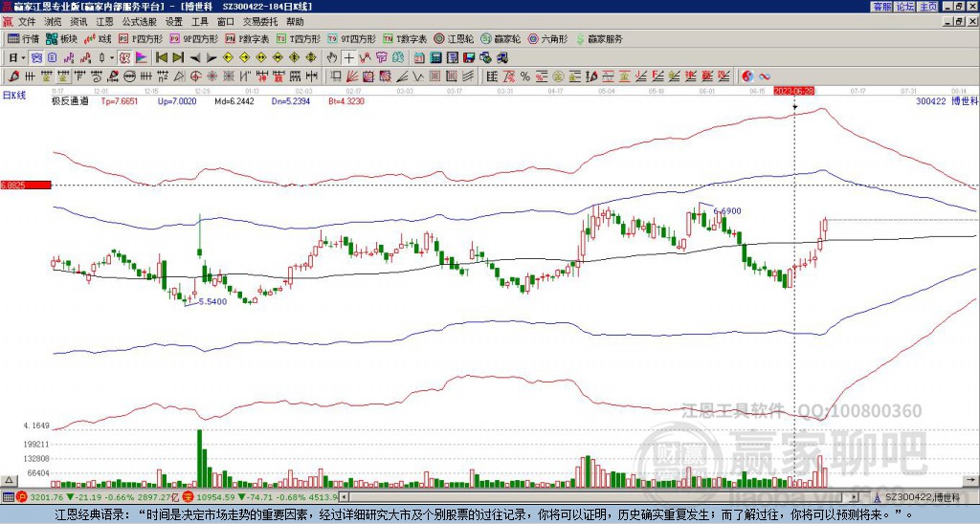Open the P数字表 tool

(248, 38)
